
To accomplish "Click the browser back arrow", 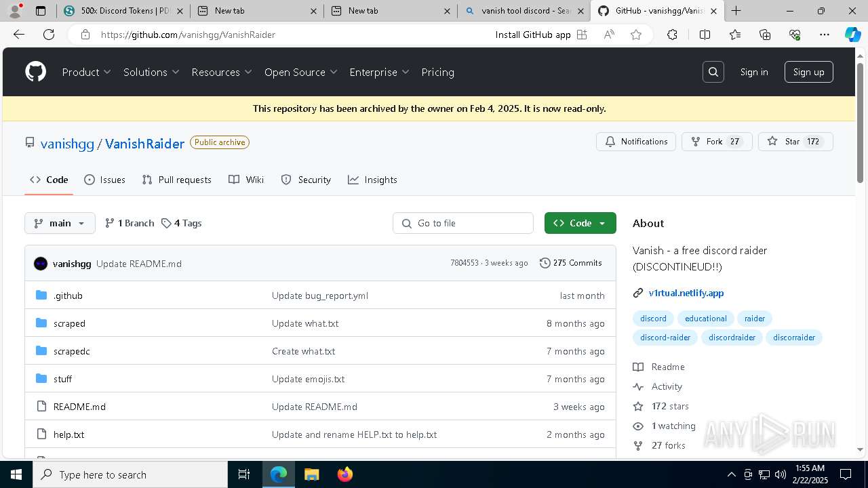I will (19, 35).
